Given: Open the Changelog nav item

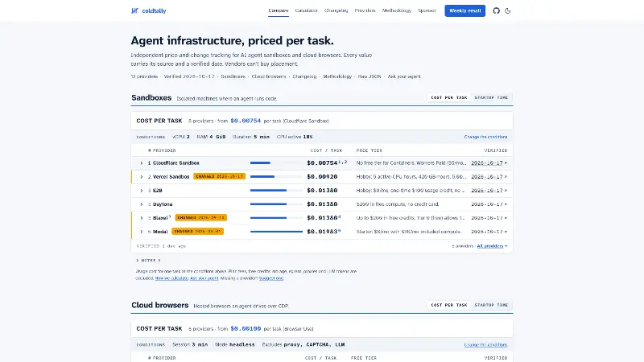Looking at the screenshot, I should (336, 10).
